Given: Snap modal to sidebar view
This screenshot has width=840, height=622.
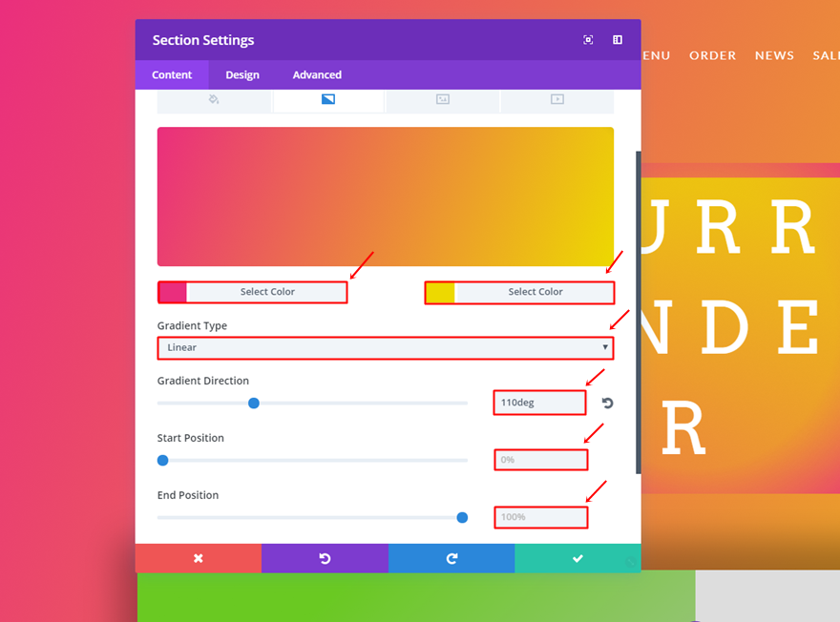Looking at the screenshot, I should tap(618, 40).
